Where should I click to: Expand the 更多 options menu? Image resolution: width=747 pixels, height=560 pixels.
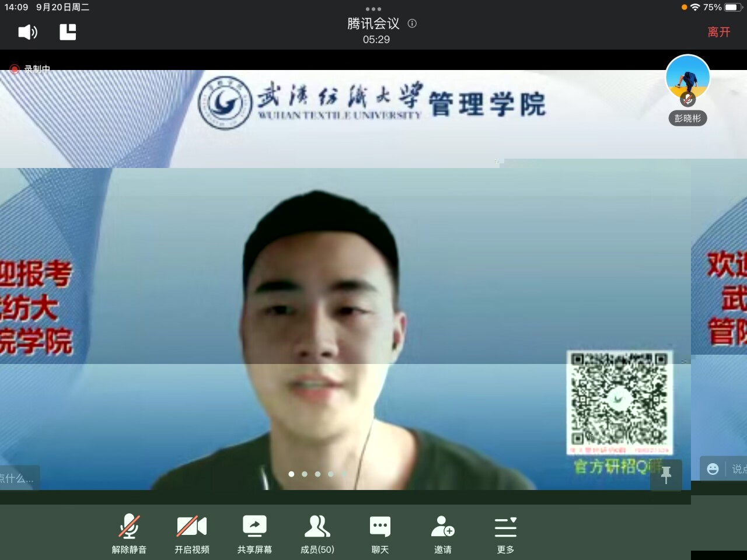click(505, 534)
